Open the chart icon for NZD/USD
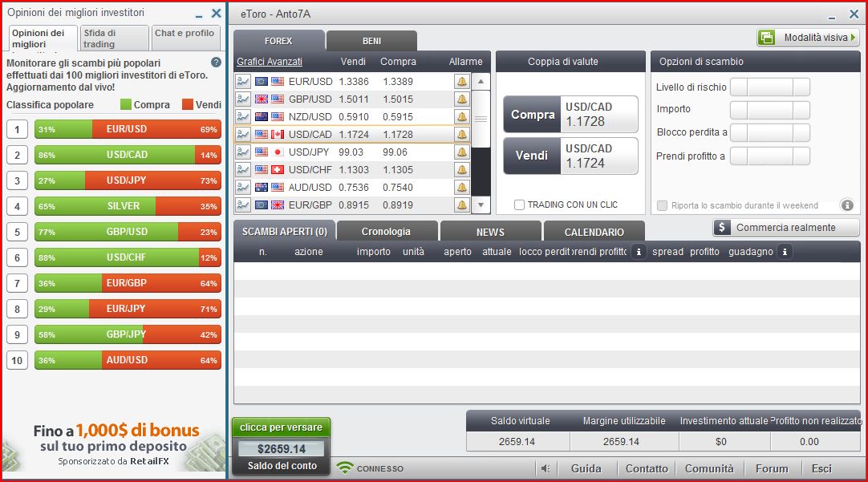Image resolution: width=868 pixels, height=482 pixels. (243, 117)
